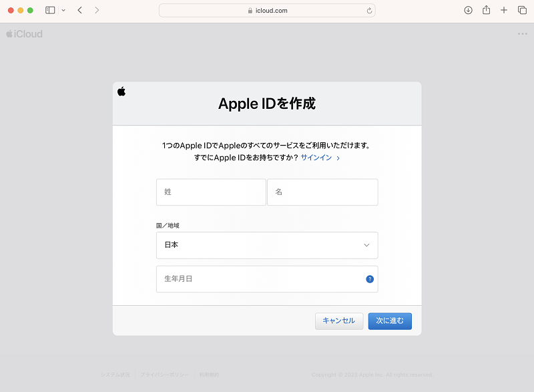Reload the page with the refresh icon

click(x=369, y=11)
